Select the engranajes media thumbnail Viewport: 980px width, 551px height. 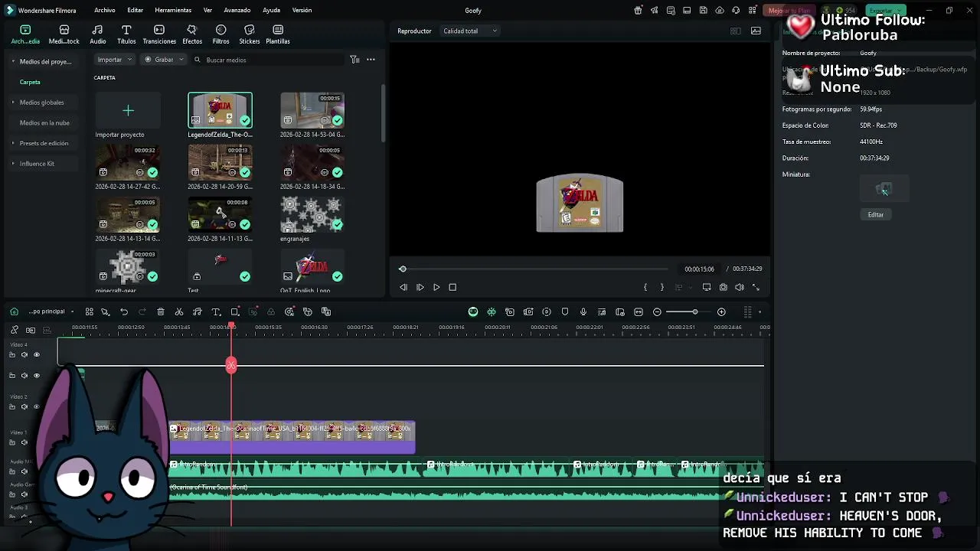pyautogui.click(x=312, y=214)
